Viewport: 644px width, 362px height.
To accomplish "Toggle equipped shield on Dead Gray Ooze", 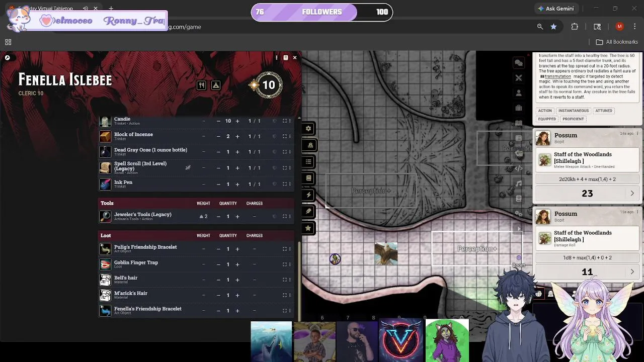I will [274, 152].
